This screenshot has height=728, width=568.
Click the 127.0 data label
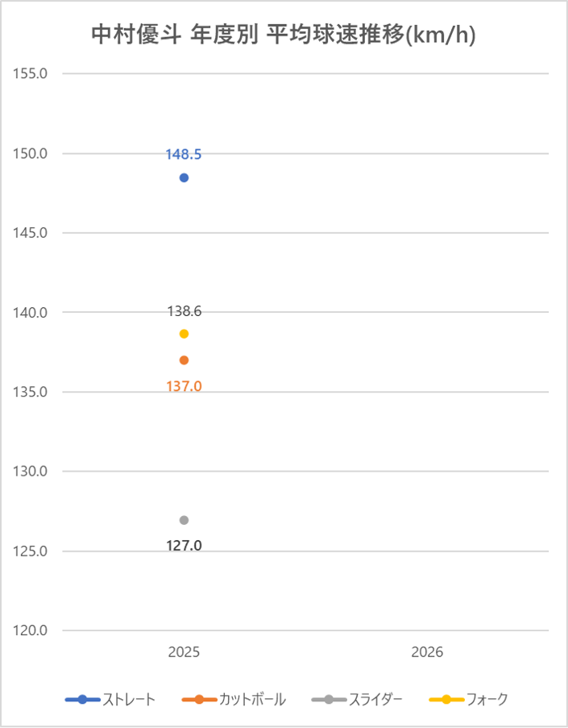(184, 546)
